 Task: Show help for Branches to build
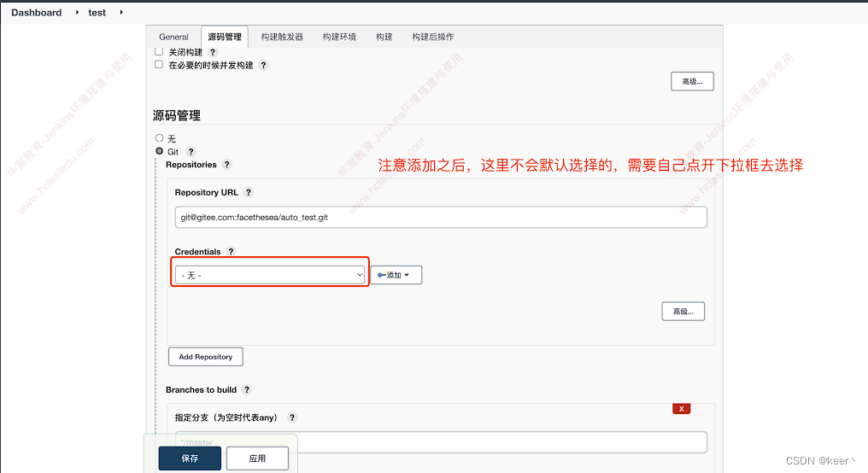247,390
